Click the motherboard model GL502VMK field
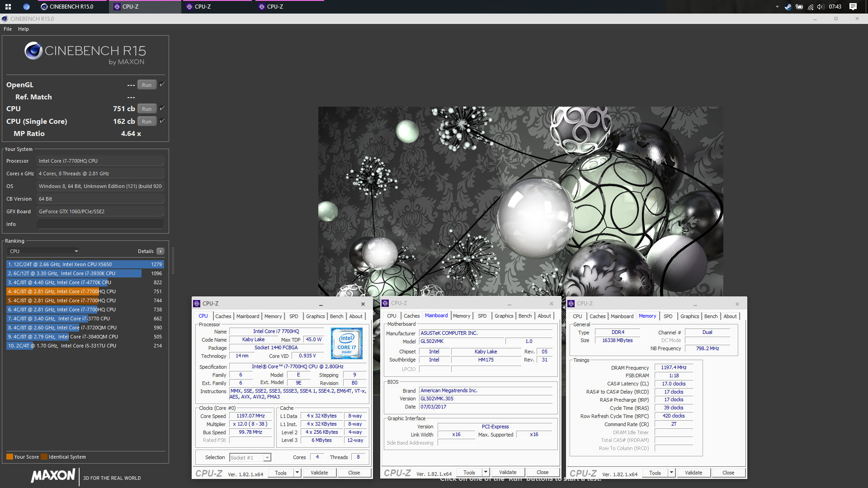This screenshot has width=868, height=488. click(x=461, y=342)
